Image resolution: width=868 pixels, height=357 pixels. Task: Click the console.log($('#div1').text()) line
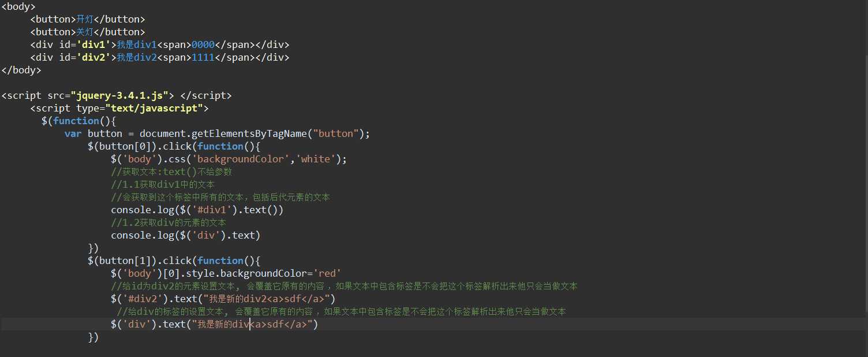click(197, 210)
